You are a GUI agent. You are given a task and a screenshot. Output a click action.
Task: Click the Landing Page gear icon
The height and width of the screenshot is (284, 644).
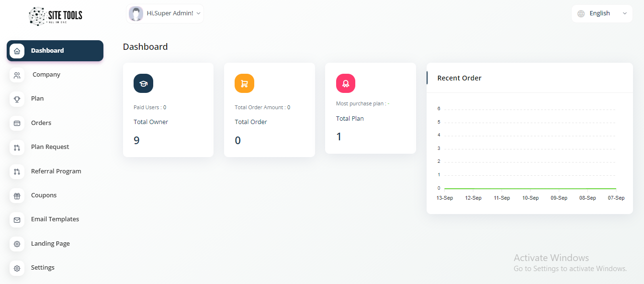17,244
